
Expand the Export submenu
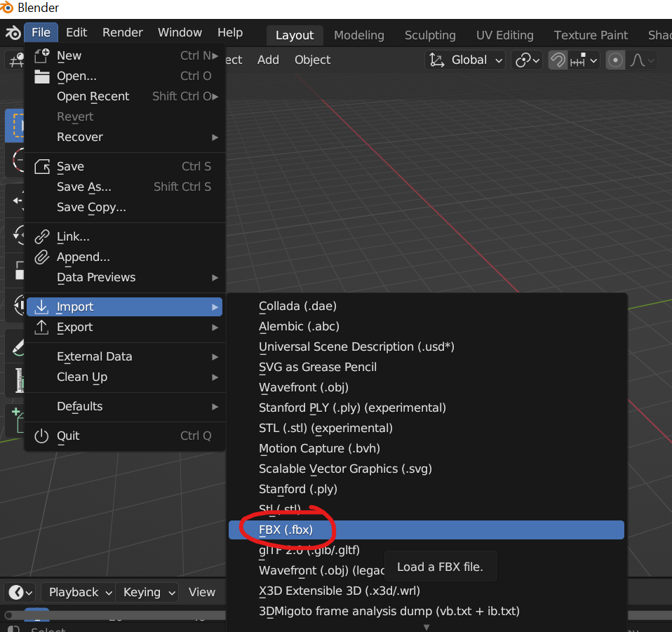point(124,328)
